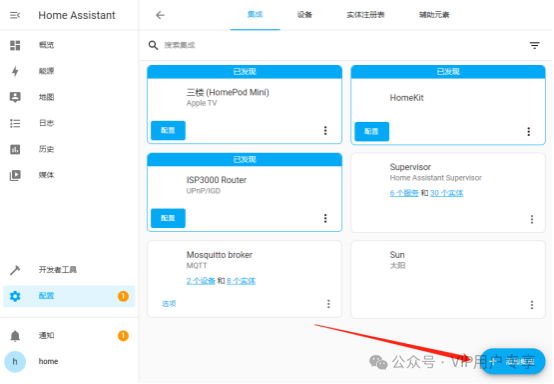This screenshot has width=554, height=384.
Task: Click the Mosquitto broker title
Action: coord(219,255)
